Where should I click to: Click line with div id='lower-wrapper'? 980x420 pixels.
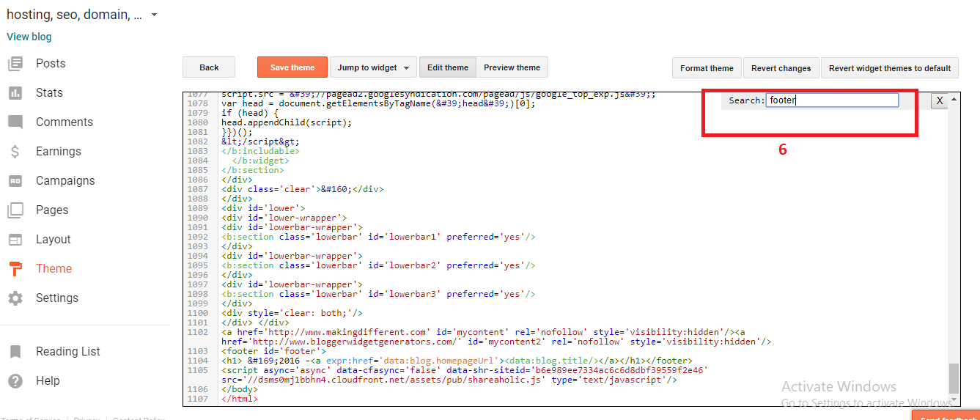284,218
